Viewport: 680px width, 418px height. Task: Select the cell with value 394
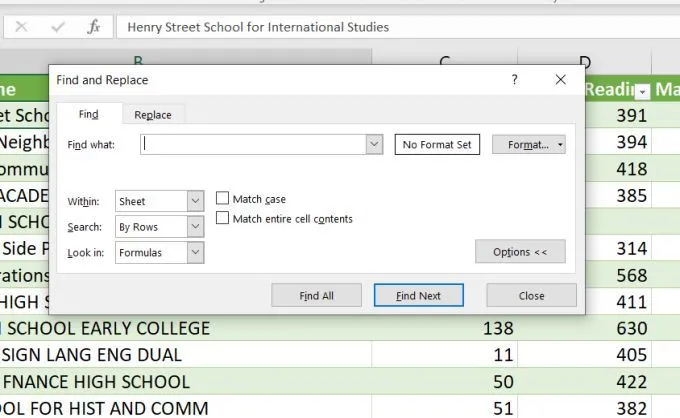(618, 142)
